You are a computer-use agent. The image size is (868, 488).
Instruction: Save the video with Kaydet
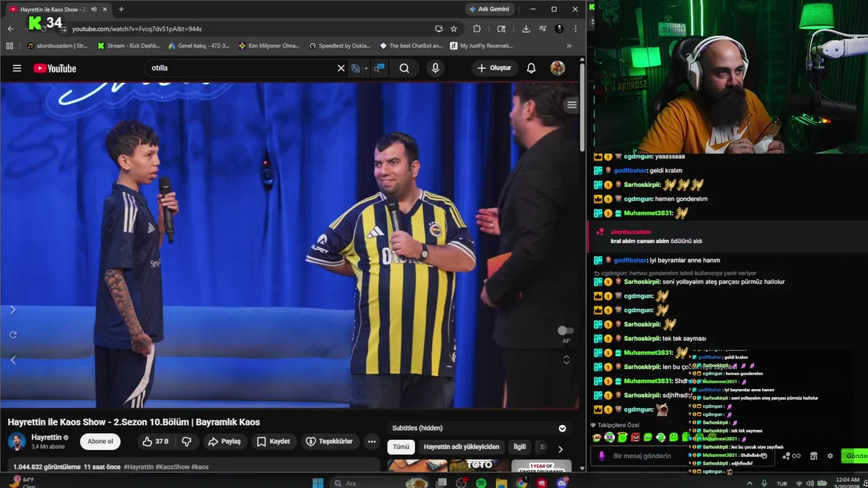(x=273, y=441)
